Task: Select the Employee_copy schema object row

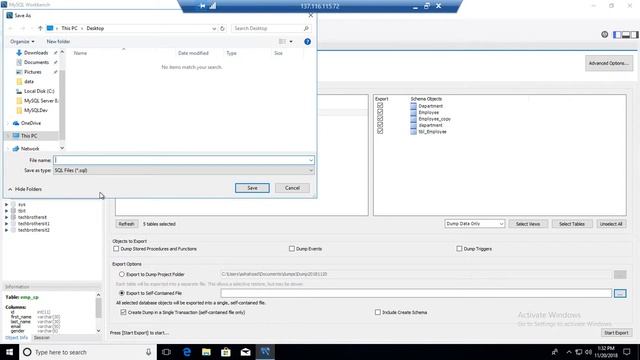Action: pos(434,119)
